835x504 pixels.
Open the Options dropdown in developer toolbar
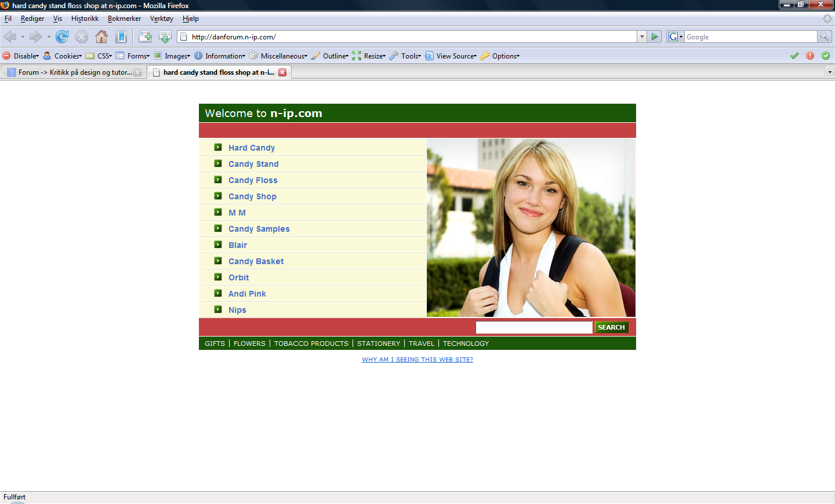[x=500, y=56]
